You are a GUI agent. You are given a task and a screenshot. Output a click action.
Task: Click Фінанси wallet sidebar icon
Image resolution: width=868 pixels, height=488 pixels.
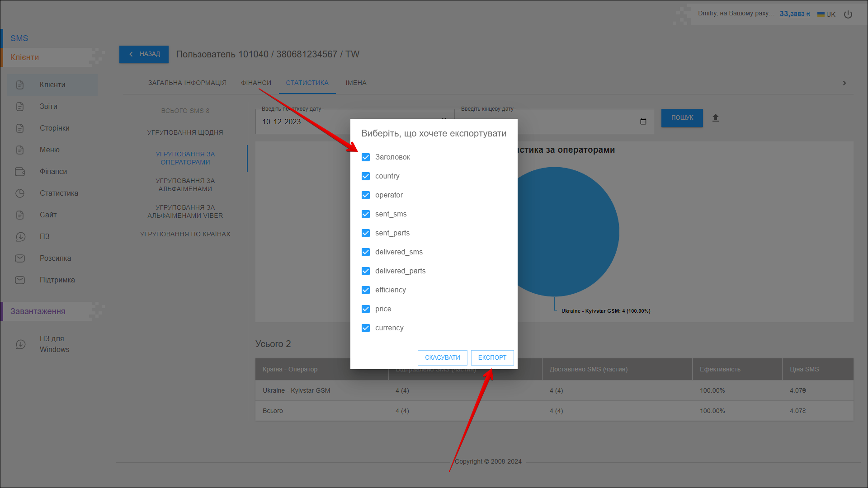click(20, 172)
